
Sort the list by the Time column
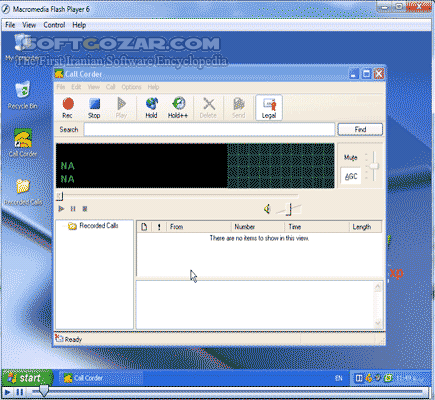click(x=317, y=227)
